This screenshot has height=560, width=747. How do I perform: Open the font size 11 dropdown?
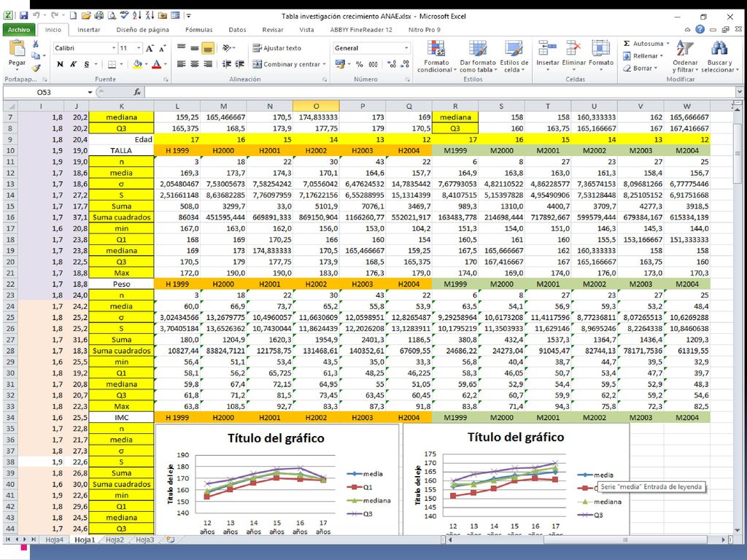click(x=139, y=47)
